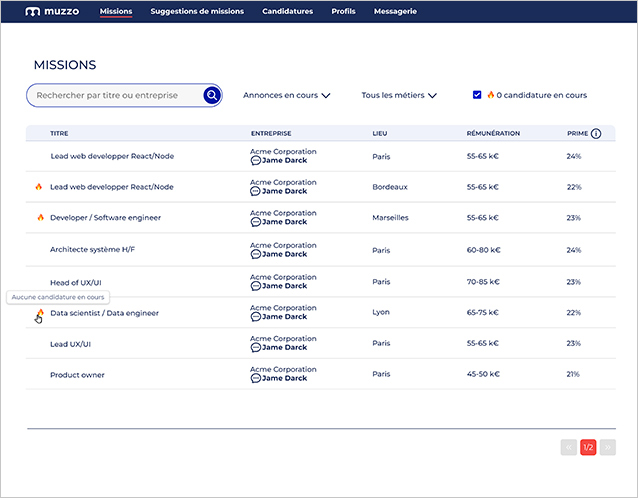Viewport: 638px width, 498px height.
Task: Go to next page of missions
Action: [608, 448]
